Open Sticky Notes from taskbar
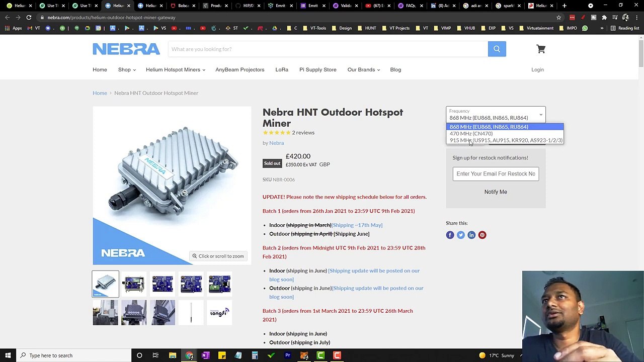The image size is (644, 362). tap(222, 355)
